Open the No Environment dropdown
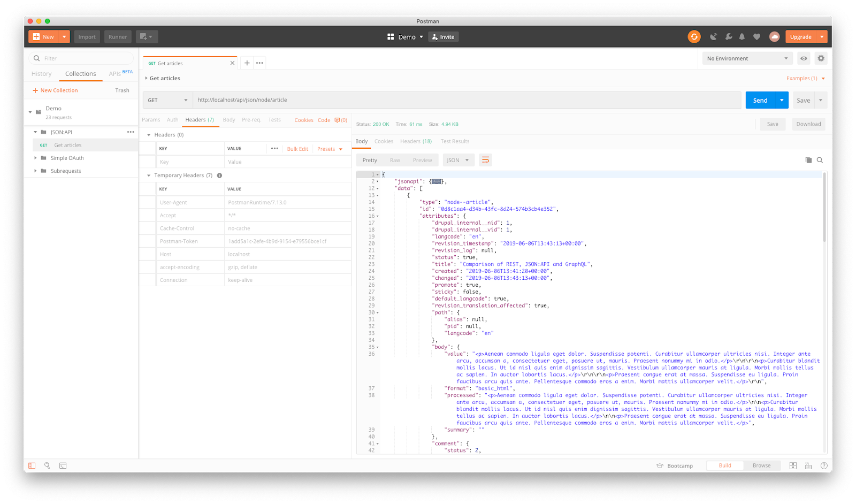 747,58
